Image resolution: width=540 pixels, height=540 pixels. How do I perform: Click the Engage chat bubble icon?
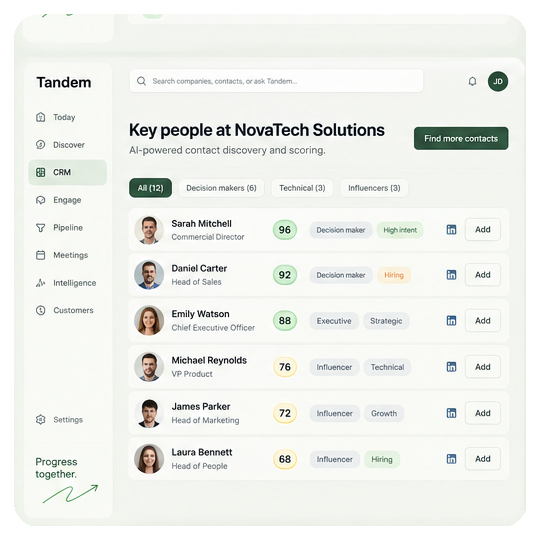[x=41, y=200]
